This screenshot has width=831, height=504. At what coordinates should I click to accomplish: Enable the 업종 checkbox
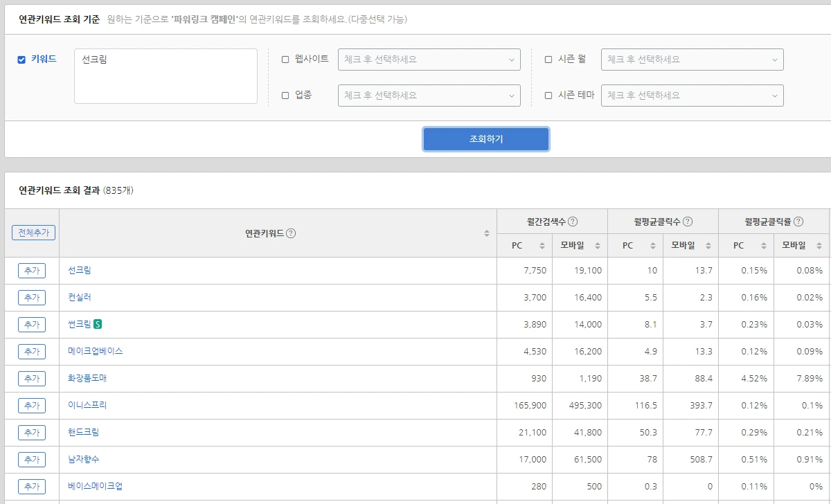click(285, 96)
